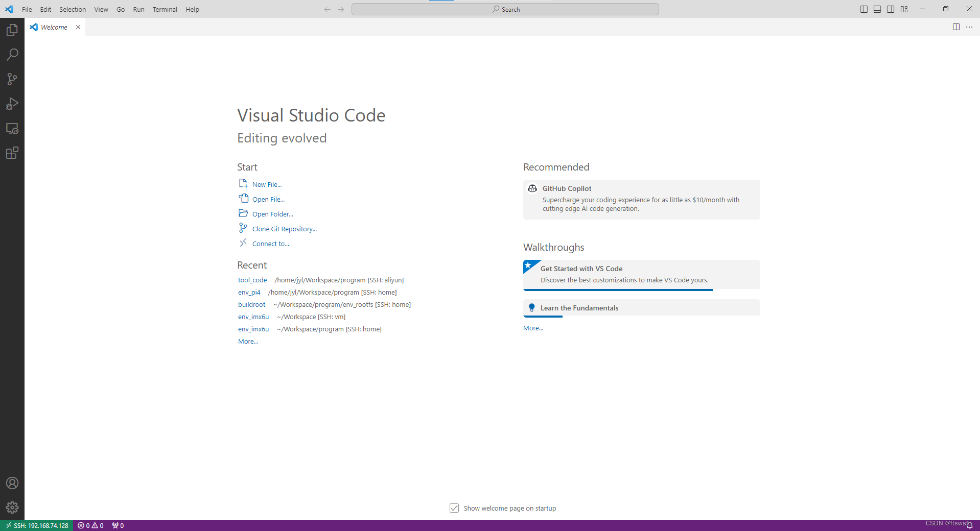Open recent tool_code workspace
Image resolution: width=980 pixels, height=531 pixels.
pyautogui.click(x=252, y=280)
